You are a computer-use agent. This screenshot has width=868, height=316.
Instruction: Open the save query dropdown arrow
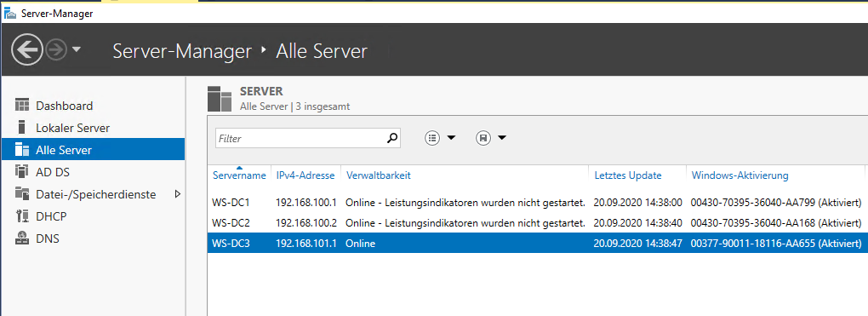502,138
